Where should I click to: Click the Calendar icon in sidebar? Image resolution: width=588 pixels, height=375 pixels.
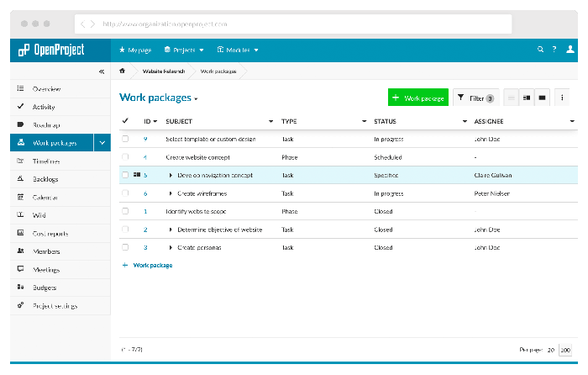[21, 197]
